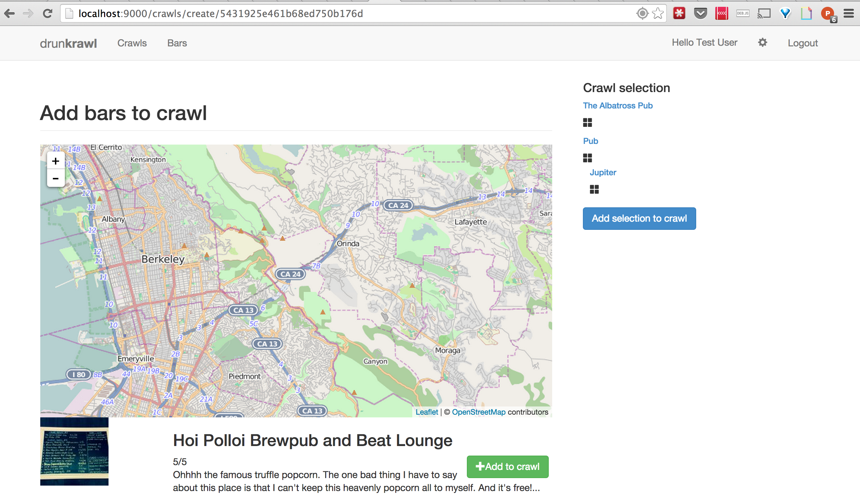Click the Logout link
The width and height of the screenshot is (860, 504).
point(802,43)
